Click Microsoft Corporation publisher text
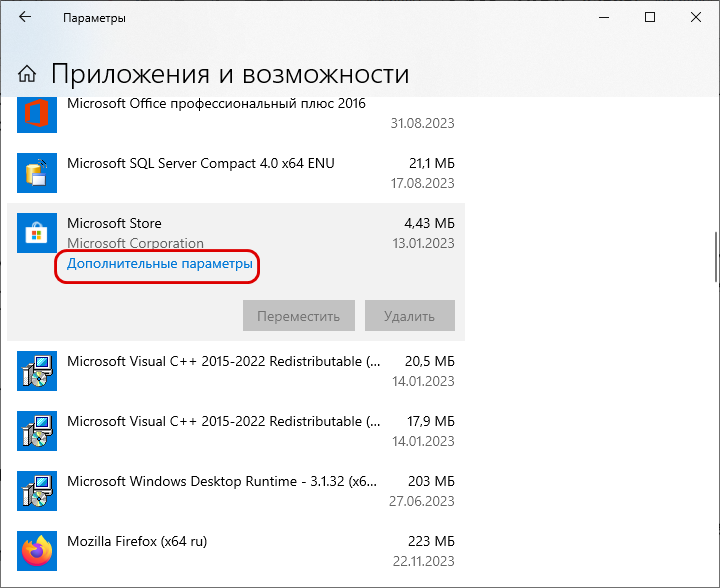 [135, 243]
